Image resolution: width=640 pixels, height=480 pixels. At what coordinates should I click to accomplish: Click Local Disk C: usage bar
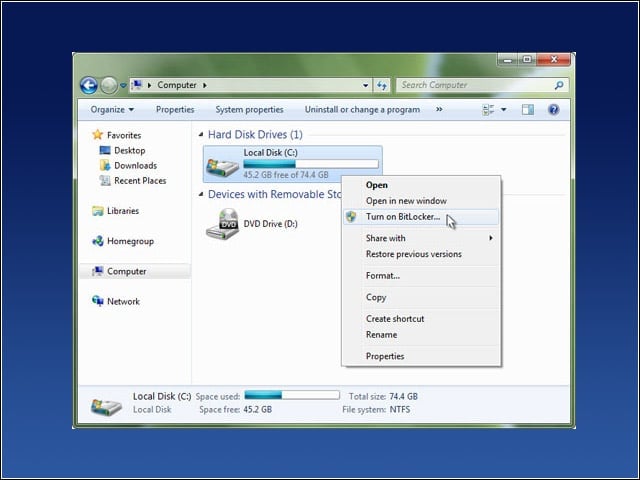tap(311, 164)
